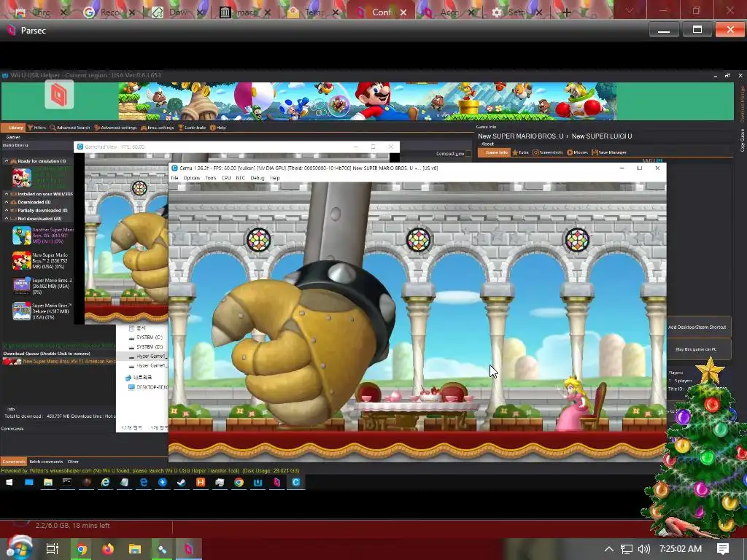Click 'Play this game on PC' button

(697, 349)
